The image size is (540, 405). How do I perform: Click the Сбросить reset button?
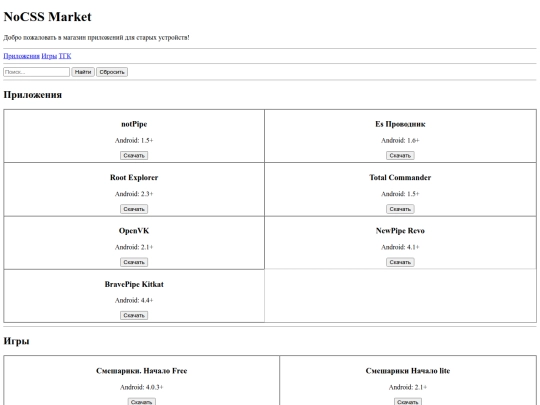point(112,72)
